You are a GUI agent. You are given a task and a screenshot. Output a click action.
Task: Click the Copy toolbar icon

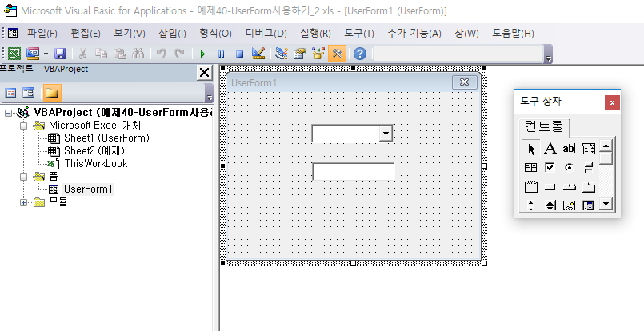(x=101, y=54)
